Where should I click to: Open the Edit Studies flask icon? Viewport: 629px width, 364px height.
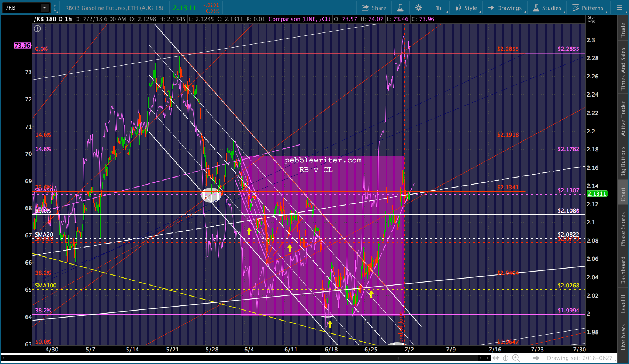click(x=400, y=8)
